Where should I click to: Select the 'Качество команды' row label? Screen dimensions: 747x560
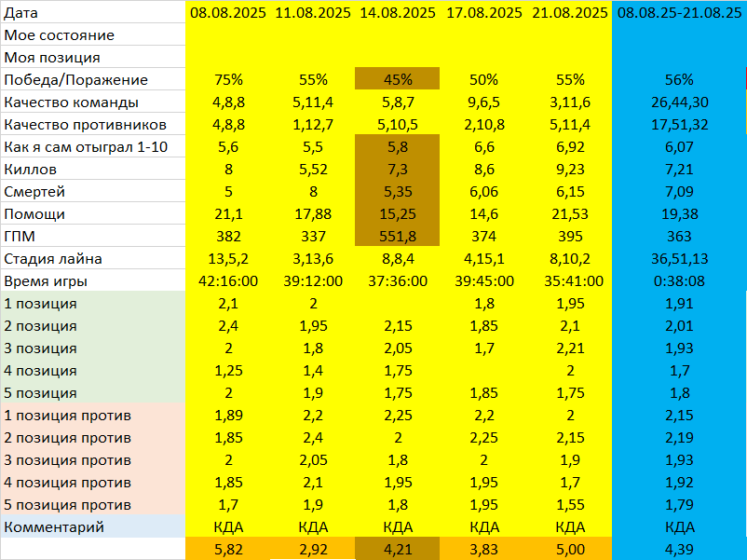pyautogui.click(x=92, y=102)
